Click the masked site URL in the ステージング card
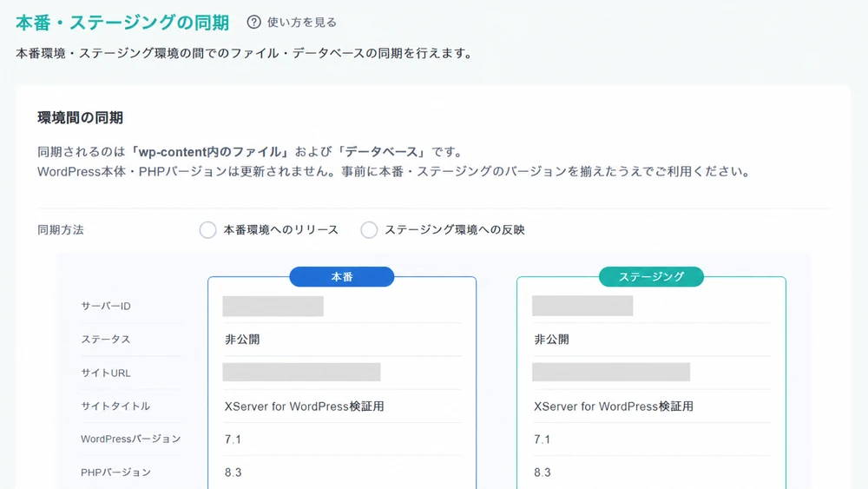This screenshot has height=489, width=868. [611, 372]
